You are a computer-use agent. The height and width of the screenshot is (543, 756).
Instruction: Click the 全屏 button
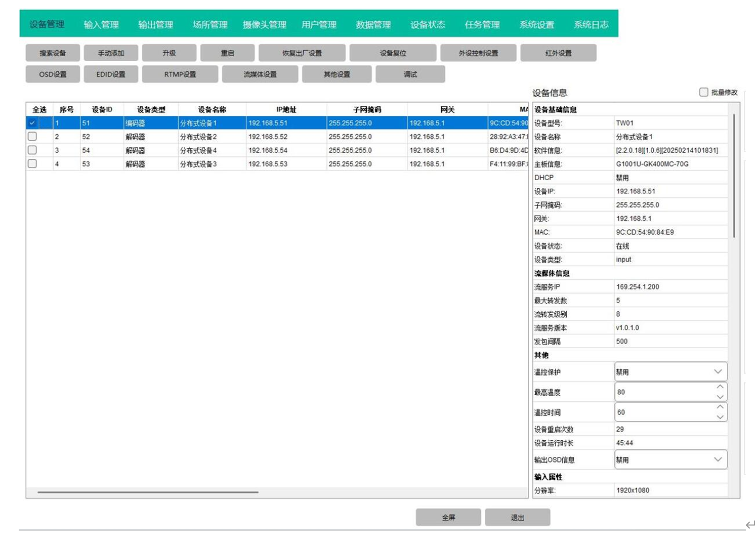click(448, 517)
